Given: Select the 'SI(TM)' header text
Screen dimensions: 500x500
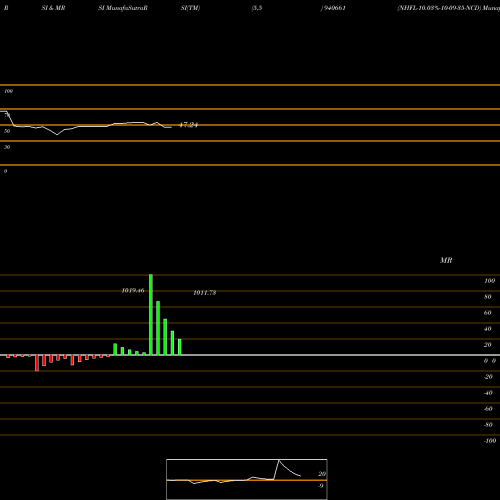Looking at the screenshot, I should pyautogui.click(x=190, y=8).
